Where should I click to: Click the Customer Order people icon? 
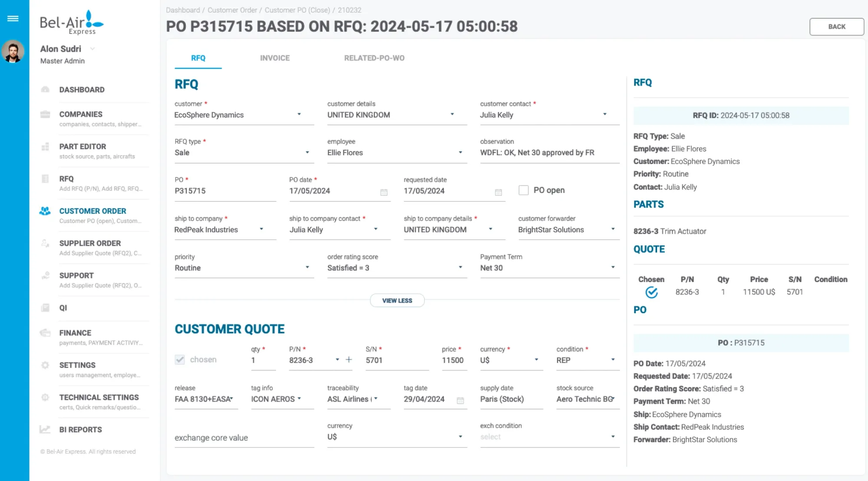tap(45, 211)
